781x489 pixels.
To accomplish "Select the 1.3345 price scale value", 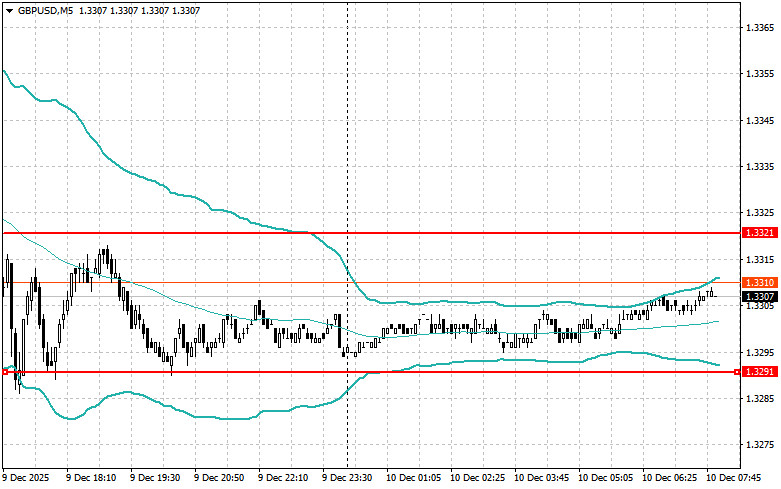I will point(760,121).
